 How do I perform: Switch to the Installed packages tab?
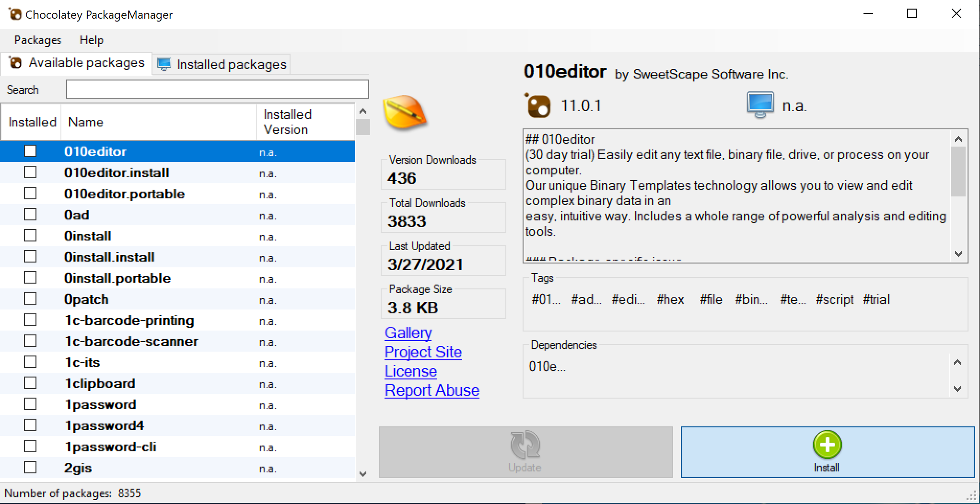point(222,64)
